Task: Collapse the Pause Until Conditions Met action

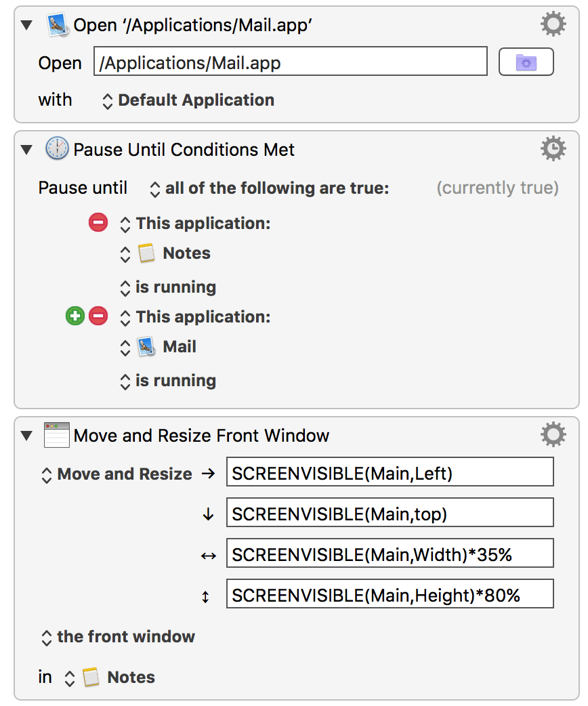Action: click(x=26, y=150)
